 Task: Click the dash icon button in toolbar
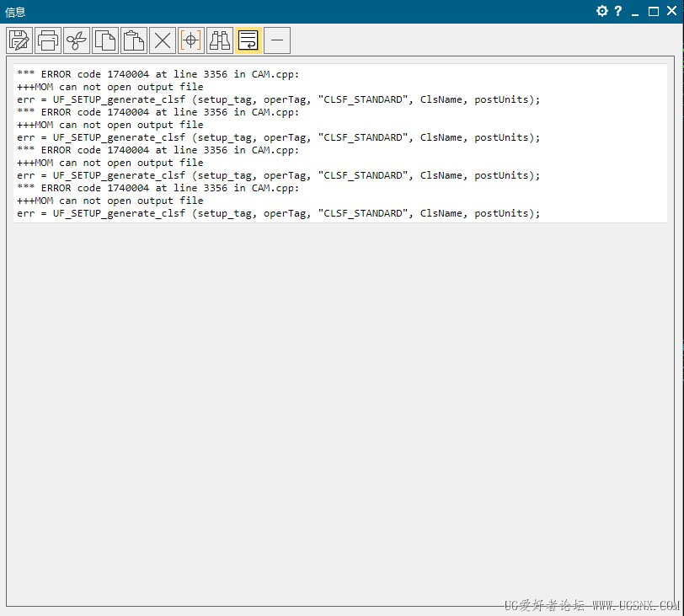click(277, 40)
